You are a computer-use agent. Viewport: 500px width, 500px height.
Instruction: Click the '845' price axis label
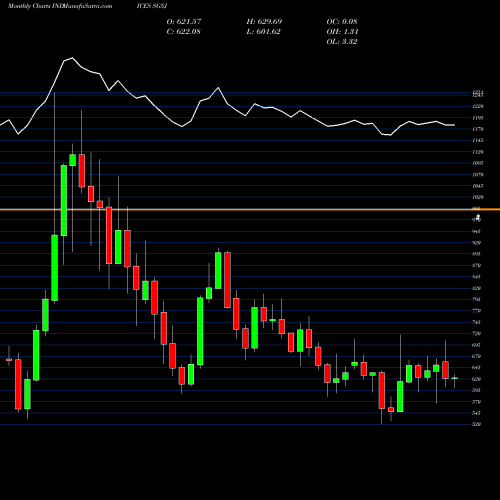coord(477,277)
